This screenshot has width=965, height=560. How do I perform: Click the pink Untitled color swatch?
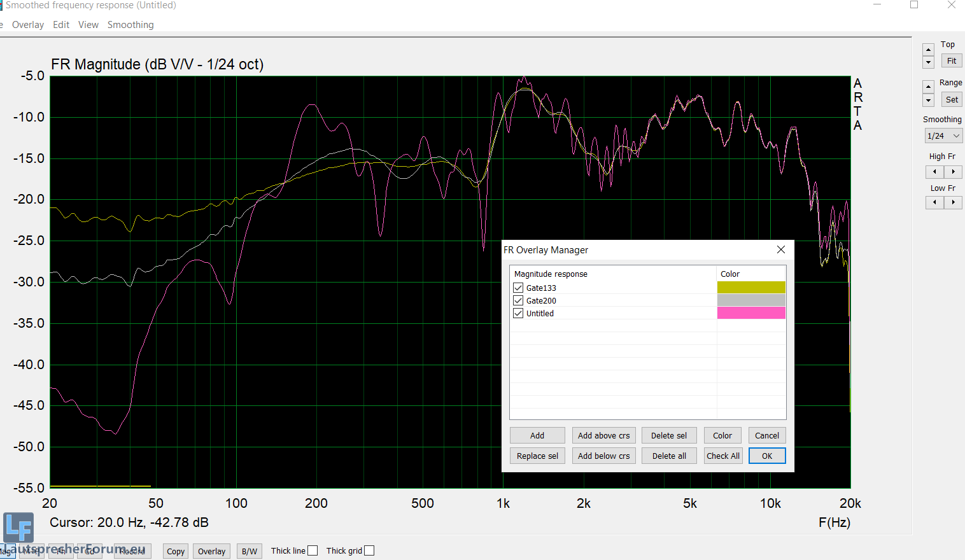click(751, 313)
